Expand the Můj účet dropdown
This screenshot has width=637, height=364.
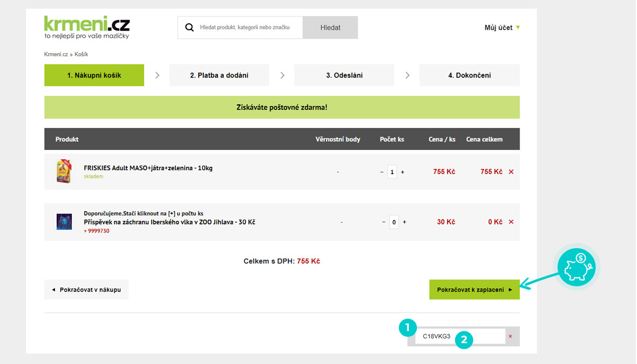tap(501, 27)
